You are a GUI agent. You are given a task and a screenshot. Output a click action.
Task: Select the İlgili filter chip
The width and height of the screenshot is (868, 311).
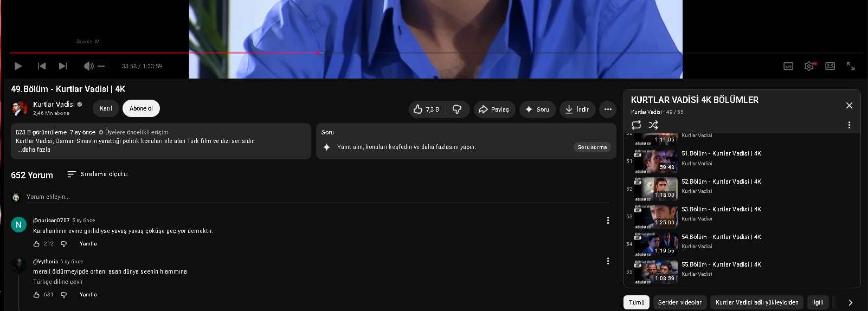pyautogui.click(x=818, y=302)
